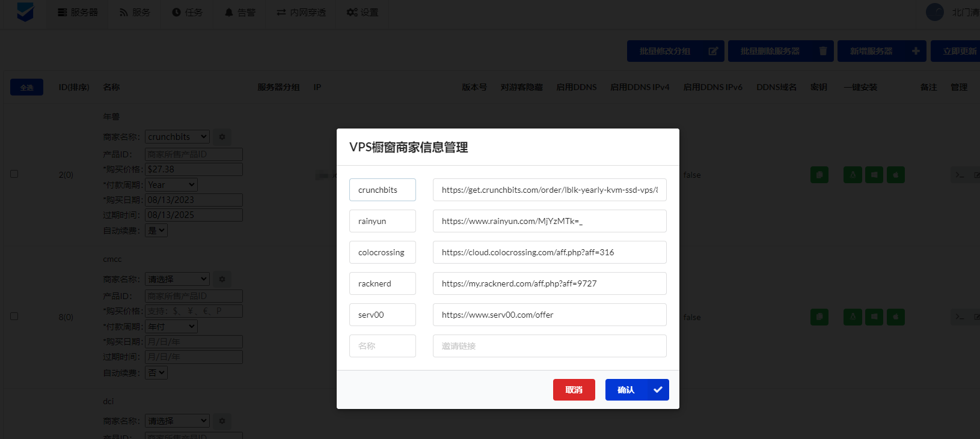Open merchant settings gear in the cmcc row
Viewport: 980px width, 439px height.
coord(222,279)
